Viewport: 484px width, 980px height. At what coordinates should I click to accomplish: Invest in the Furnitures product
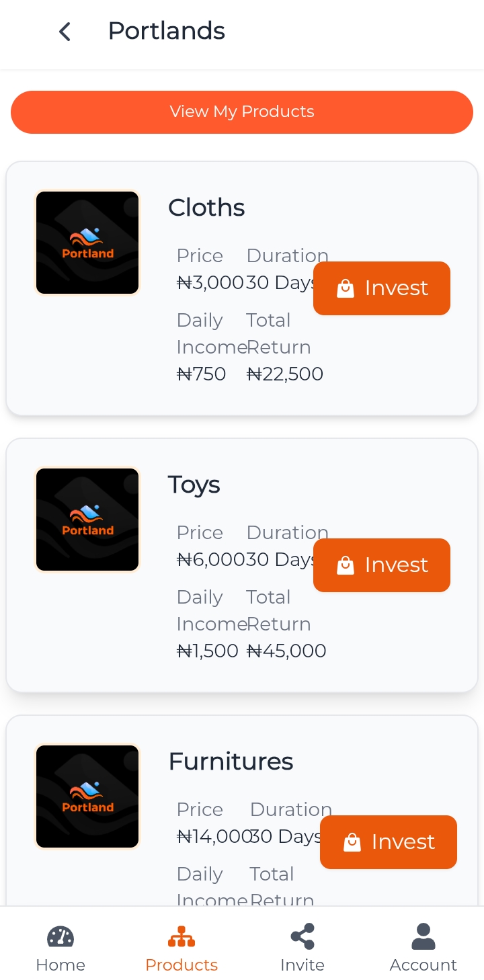coord(389,842)
